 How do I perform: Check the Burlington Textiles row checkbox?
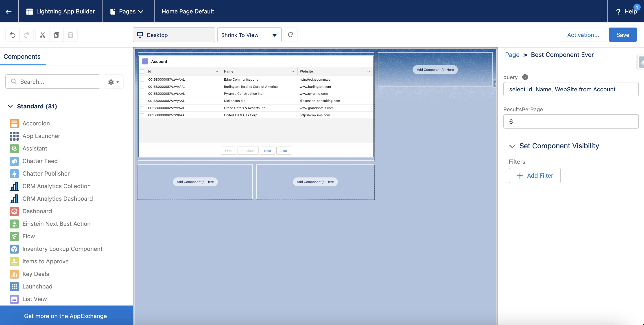pos(142,87)
